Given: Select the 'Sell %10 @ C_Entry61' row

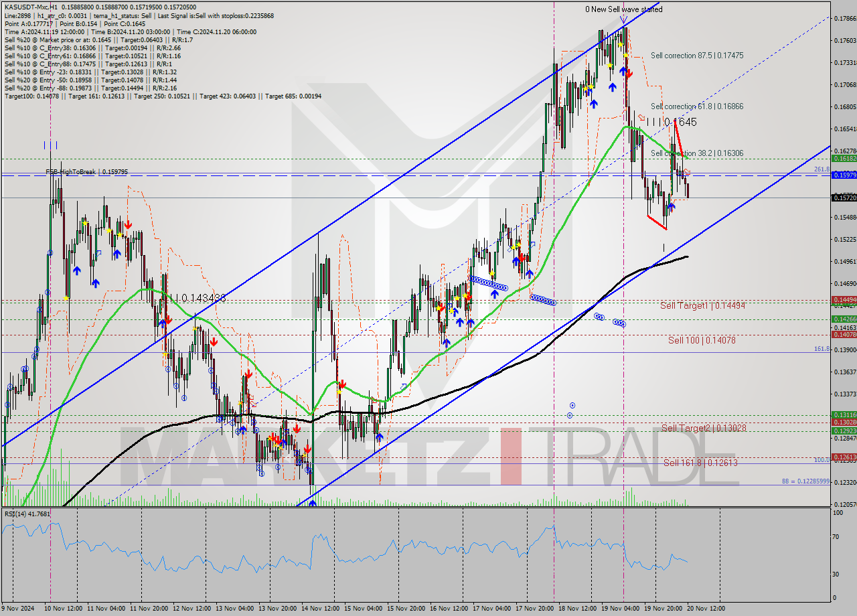Looking at the screenshot, I should click(91, 56).
